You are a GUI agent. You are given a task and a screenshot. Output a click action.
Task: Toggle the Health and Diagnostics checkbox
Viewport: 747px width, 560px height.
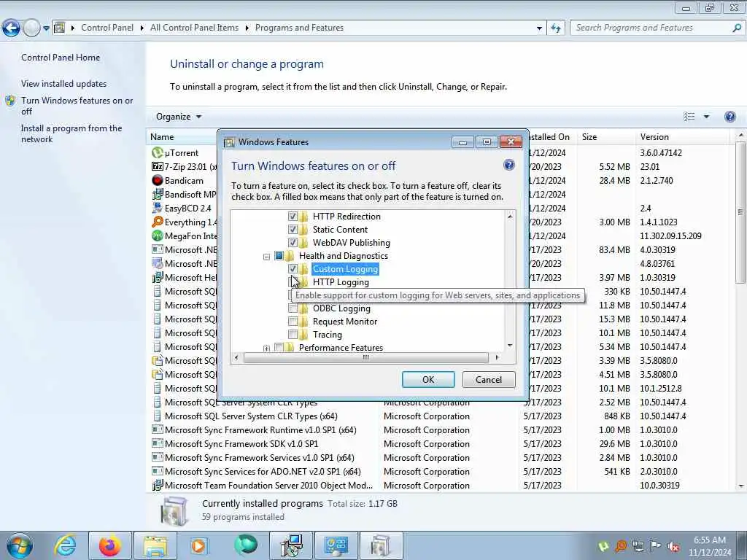[x=279, y=256]
